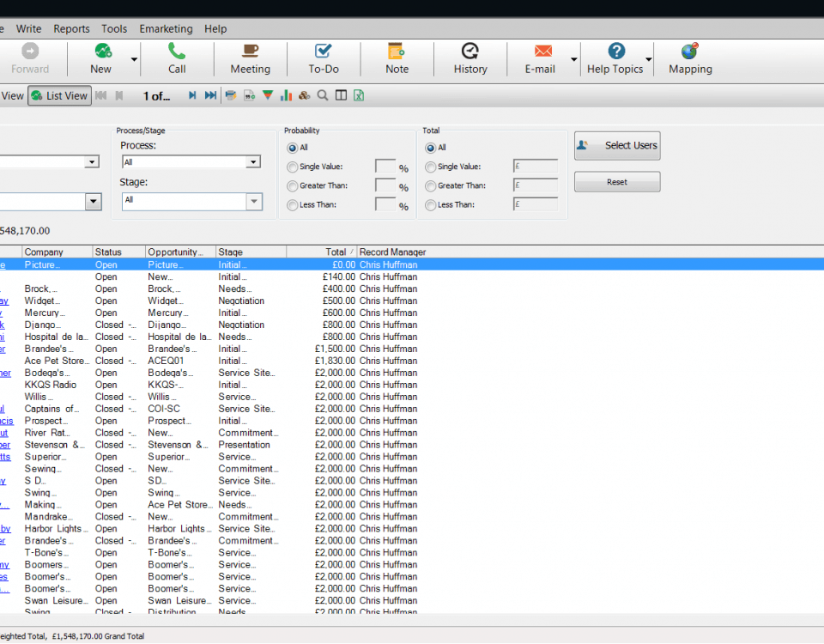Sort by Status column header
The height and width of the screenshot is (644, 824).
(x=118, y=252)
